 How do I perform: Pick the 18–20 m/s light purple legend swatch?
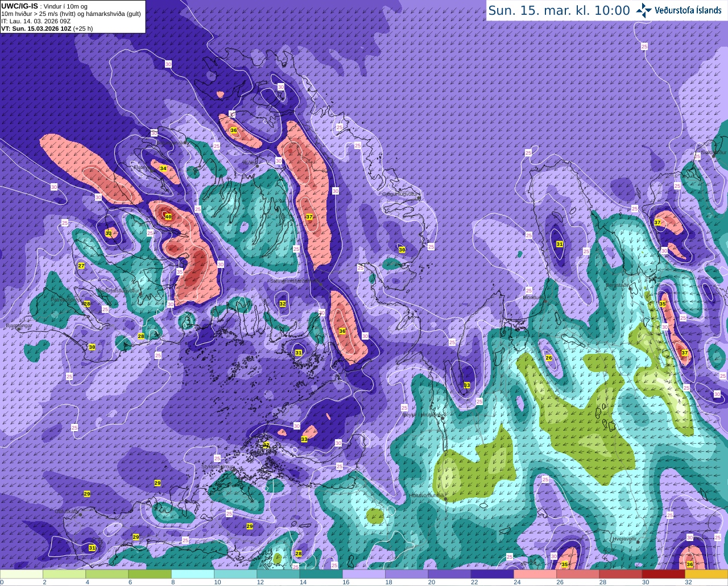click(x=407, y=574)
